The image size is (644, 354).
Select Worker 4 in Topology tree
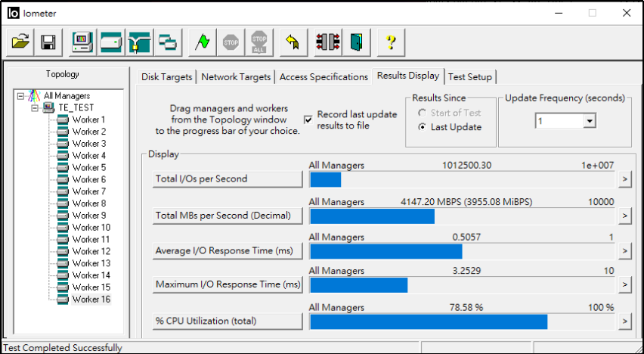(x=88, y=155)
